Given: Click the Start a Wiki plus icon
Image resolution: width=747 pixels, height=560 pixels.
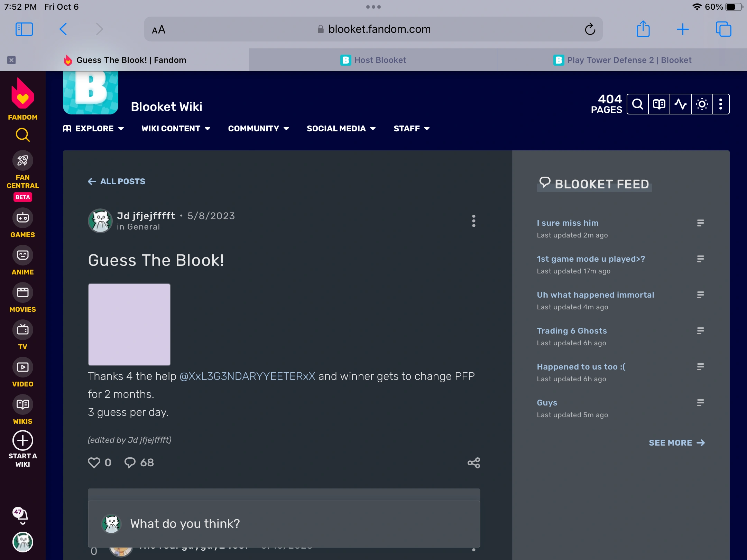Looking at the screenshot, I should [x=22, y=441].
